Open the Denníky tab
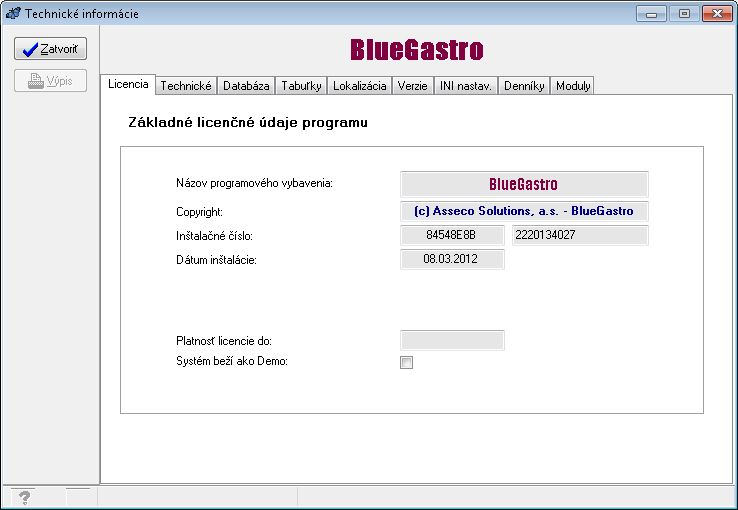 tap(524, 86)
